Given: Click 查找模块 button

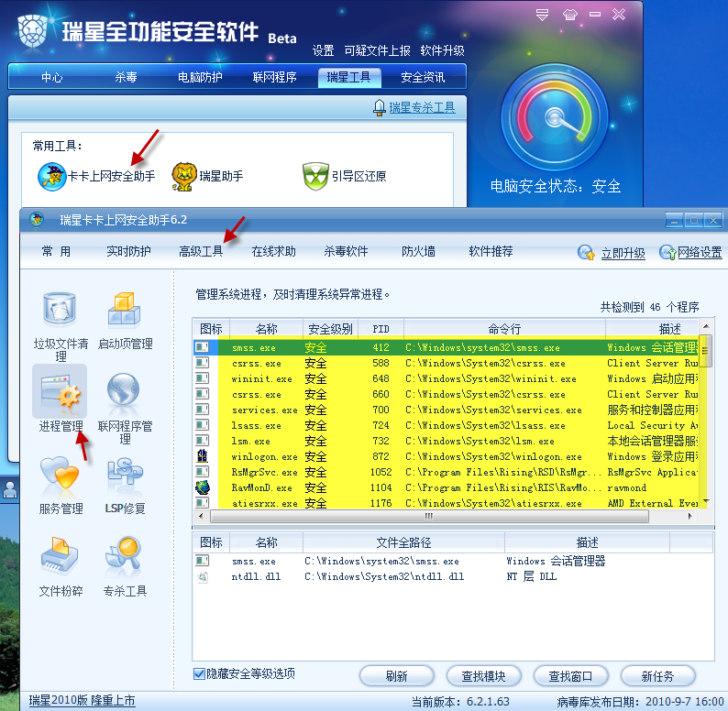Looking at the screenshot, I should 484,676.
